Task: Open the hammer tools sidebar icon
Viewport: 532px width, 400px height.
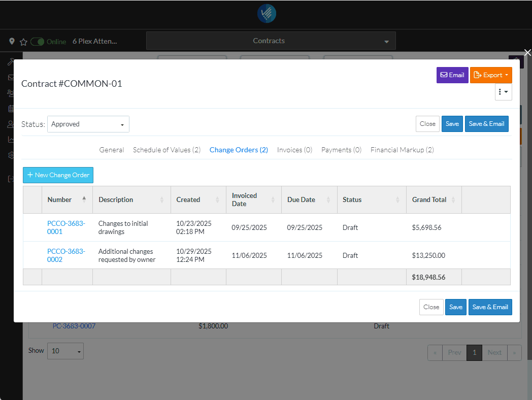Action: 11,62
